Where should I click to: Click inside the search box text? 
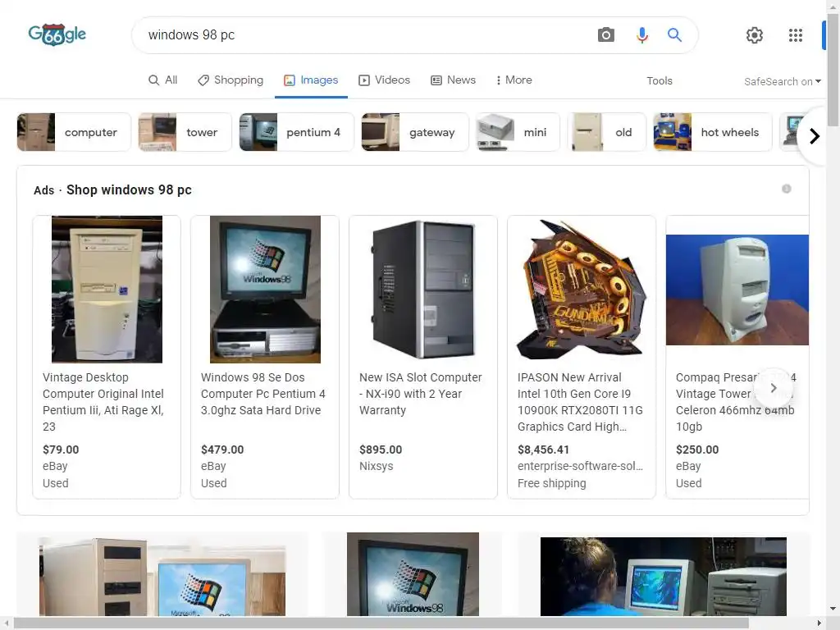coord(192,34)
